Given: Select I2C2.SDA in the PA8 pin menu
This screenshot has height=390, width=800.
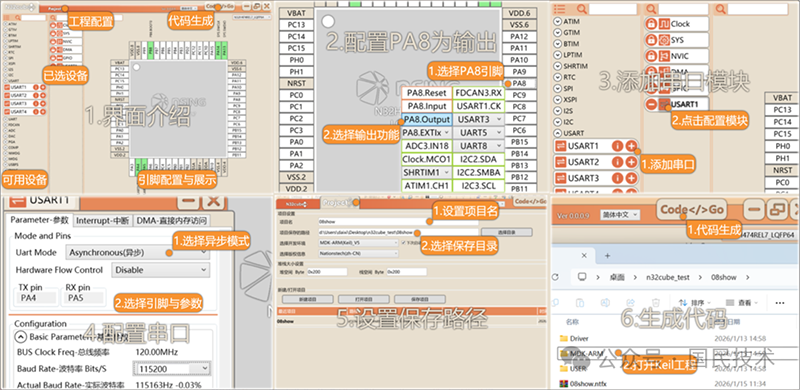Looking at the screenshot, I should (479, 159).
